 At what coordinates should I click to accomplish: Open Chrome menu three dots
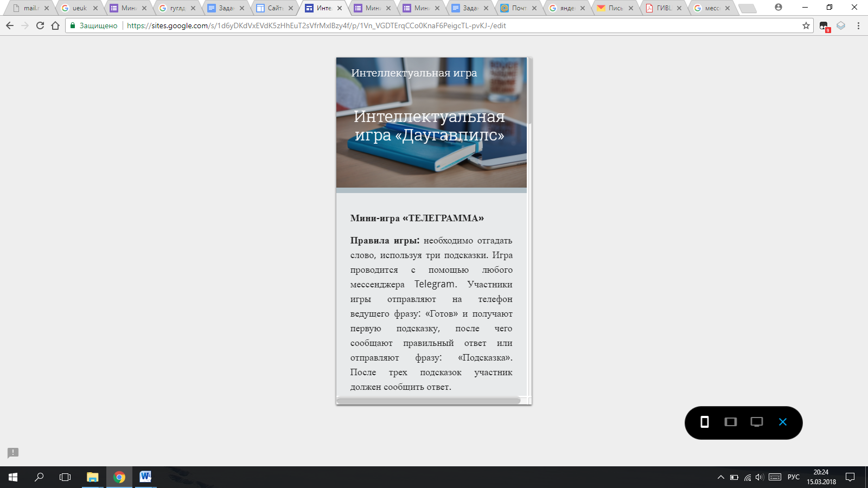(x=858, y=25)
